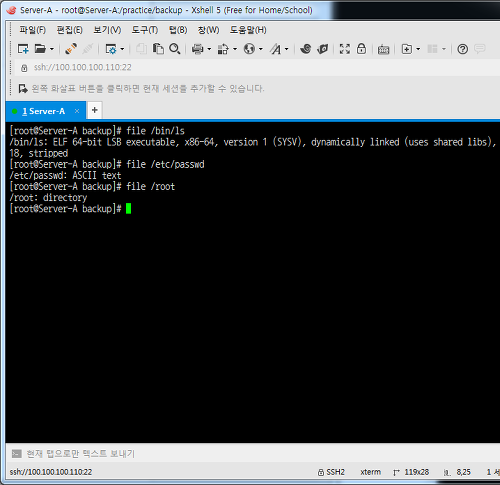Click the Find magnifier icon
This screenshot has height=485, width=500.
pos(175,49)
